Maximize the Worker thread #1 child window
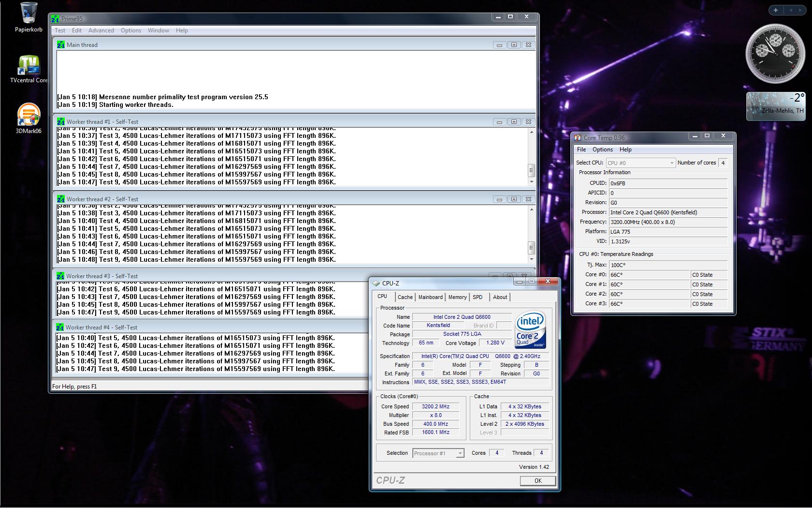This screenshot has width=812, height=508. click(514, 122)
